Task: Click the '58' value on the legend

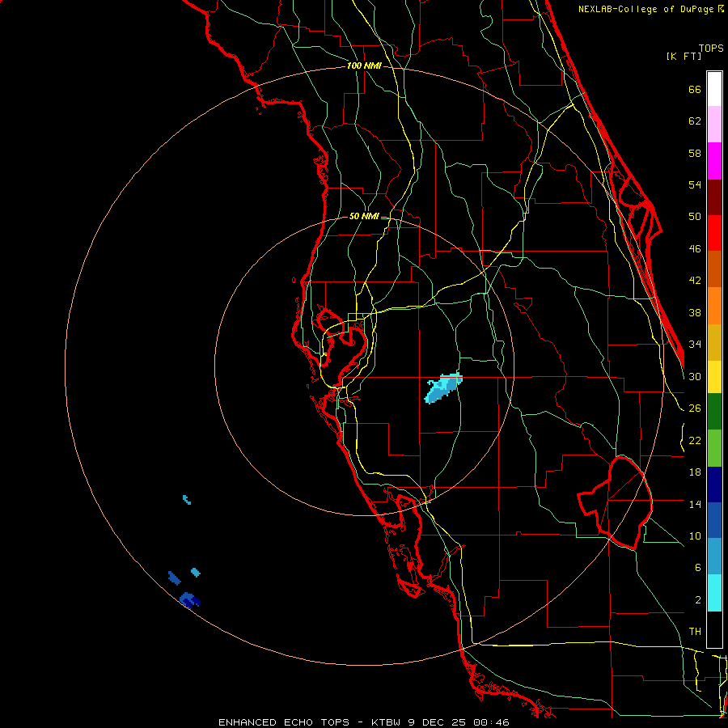Action: click(695, 153)
